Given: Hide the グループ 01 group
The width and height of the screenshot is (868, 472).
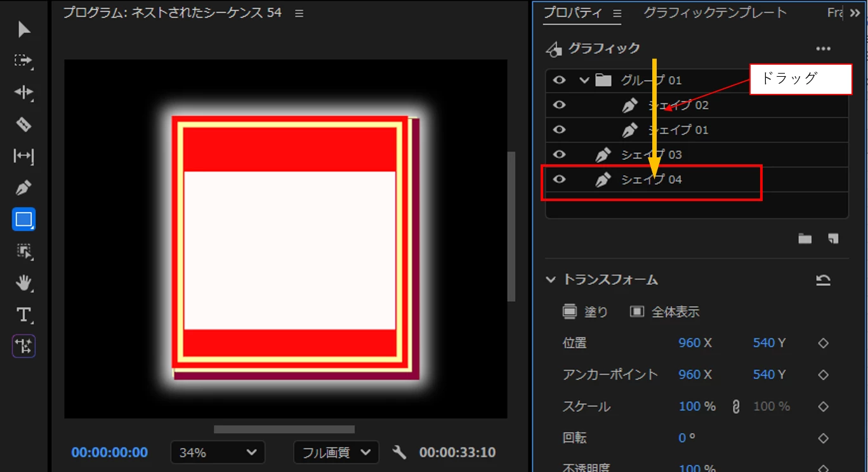Looking at the screenshot, I should click(559, 80).
